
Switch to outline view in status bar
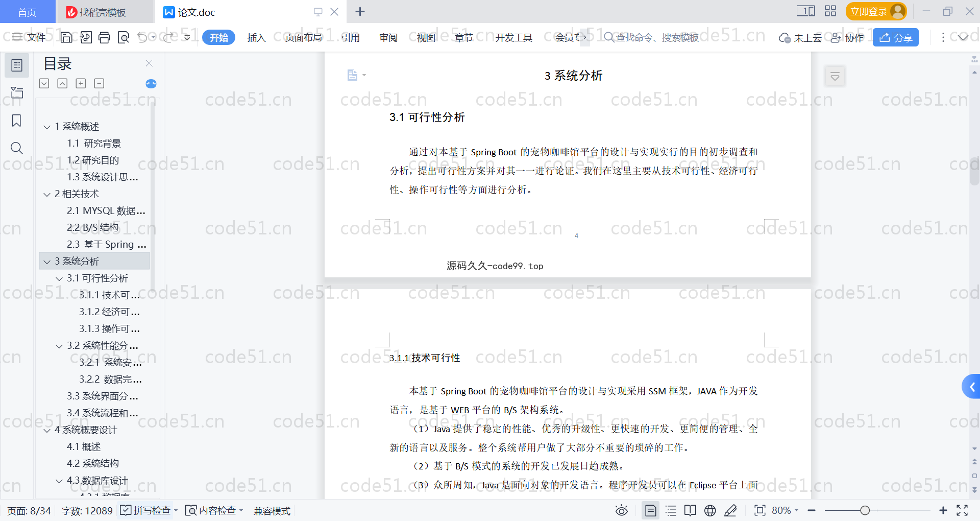point(671,510)
